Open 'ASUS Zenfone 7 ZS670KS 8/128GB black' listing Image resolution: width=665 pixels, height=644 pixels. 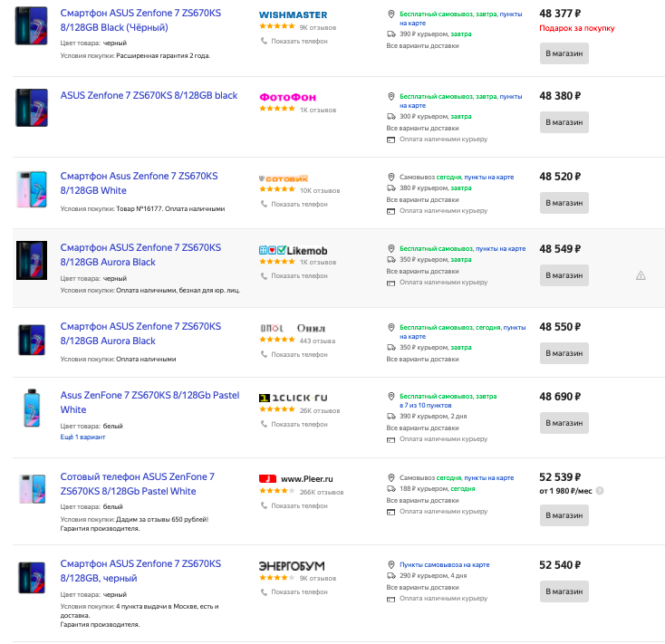149,95
